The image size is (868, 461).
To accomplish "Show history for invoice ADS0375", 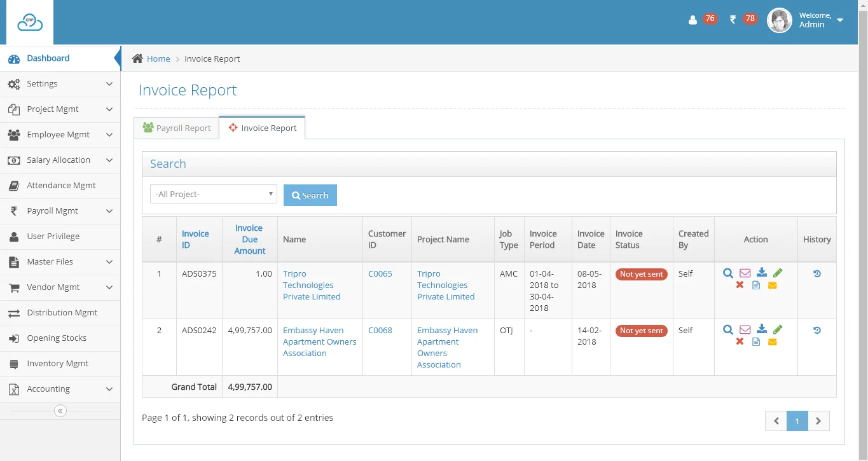I will tap(817, 273).
